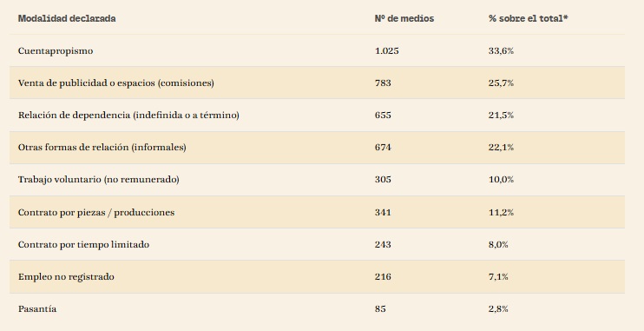The width and height of the screenshot is (644, 331).
Task: Click the '% sobre el total*' header
Action: click(529, 18)
